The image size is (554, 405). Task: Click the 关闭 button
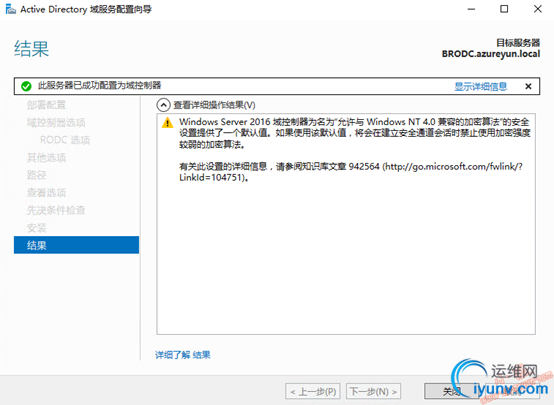(x=452, y=391)
